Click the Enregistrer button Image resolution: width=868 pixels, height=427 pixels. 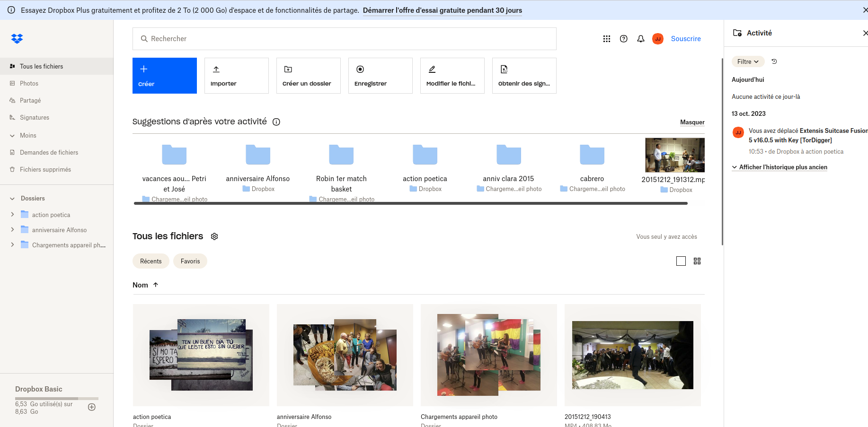[381, 76]
